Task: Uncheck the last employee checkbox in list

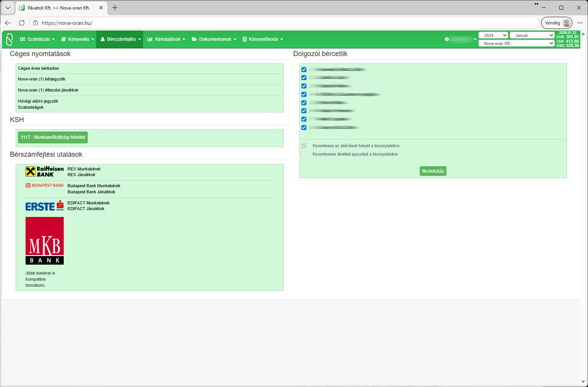Action: click(x=304, y=127)
